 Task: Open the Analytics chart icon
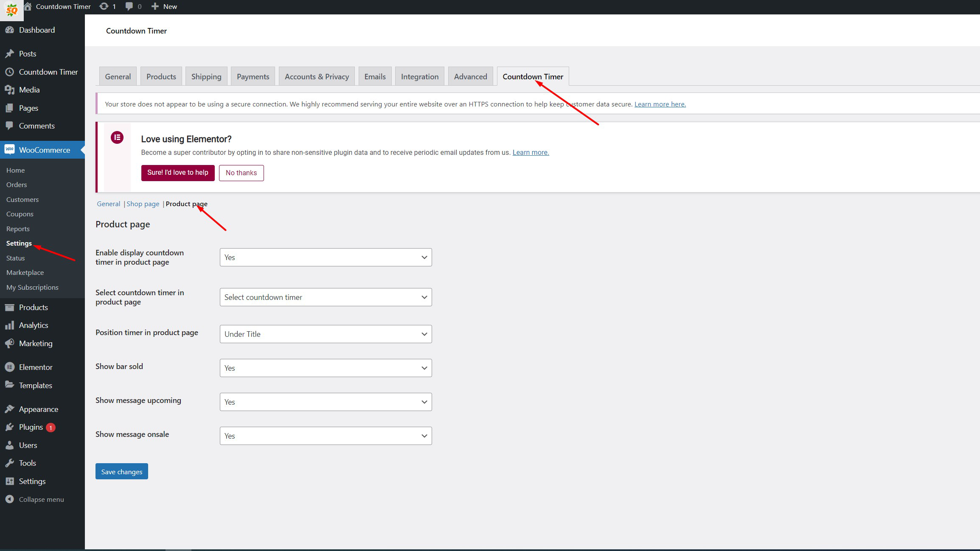9,325
